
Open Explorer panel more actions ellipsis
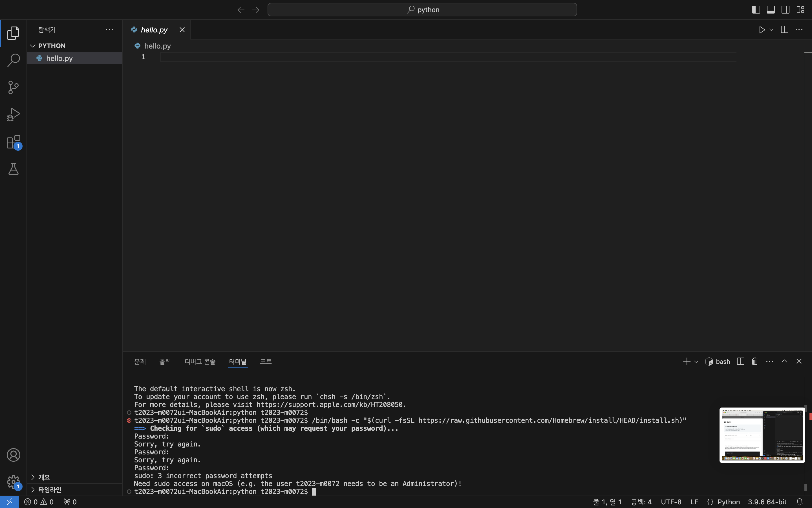(x=109, y=30)
